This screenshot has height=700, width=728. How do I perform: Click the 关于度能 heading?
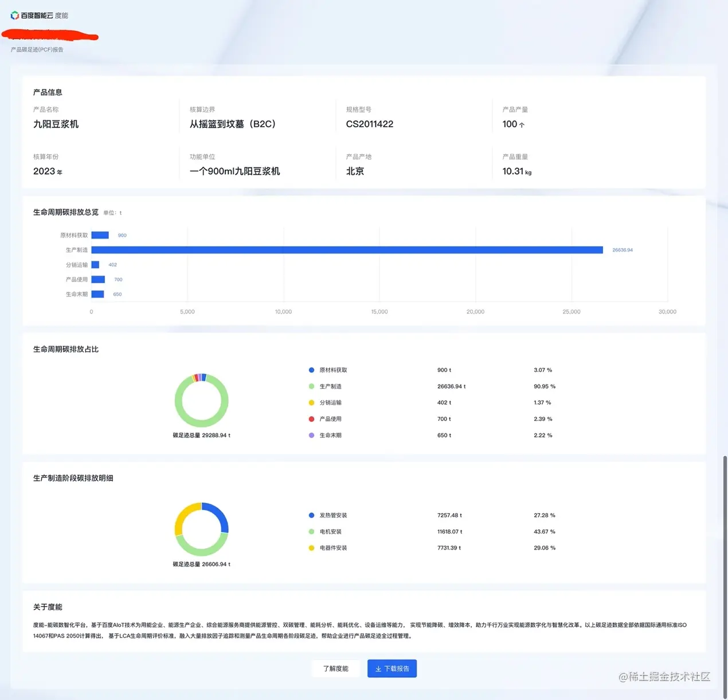pyautogui.click(x=48, y=607)
